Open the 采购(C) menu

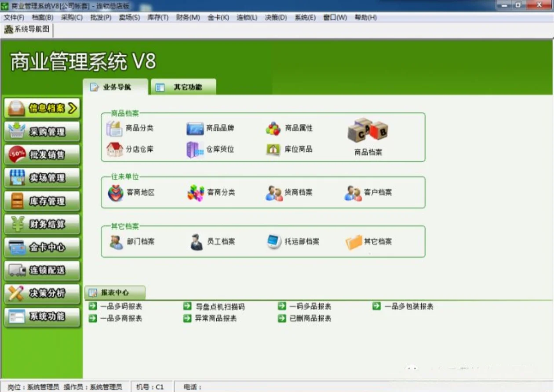click(72, 18)
